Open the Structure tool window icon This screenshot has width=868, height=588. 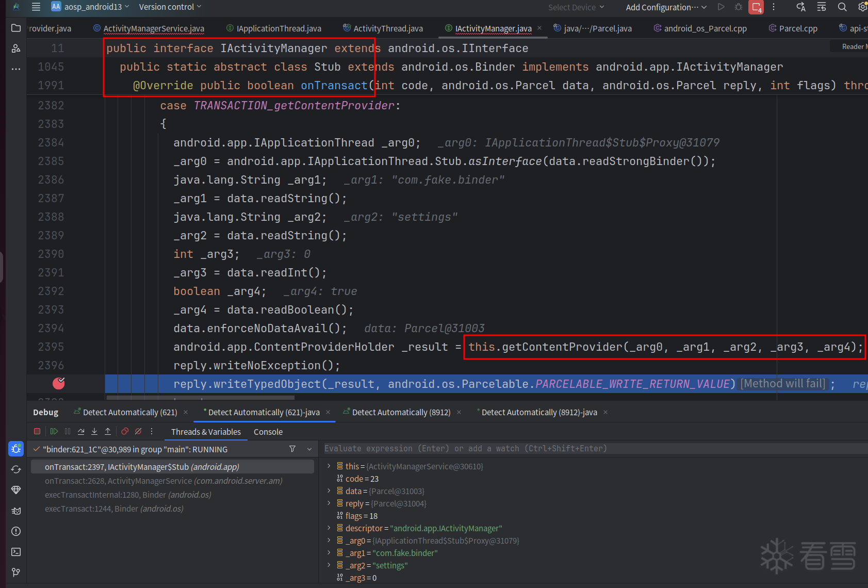[16, 48]
